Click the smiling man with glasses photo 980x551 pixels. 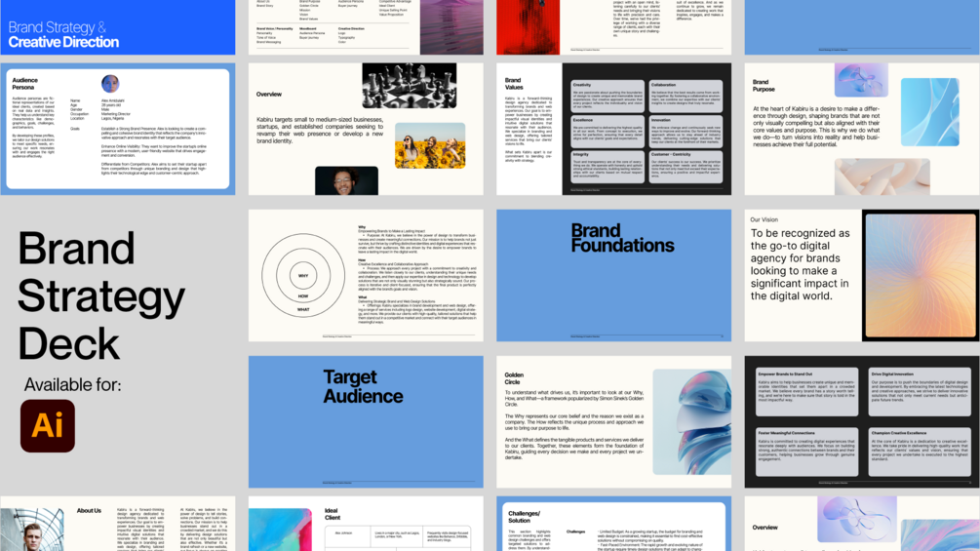coord(346,180)
